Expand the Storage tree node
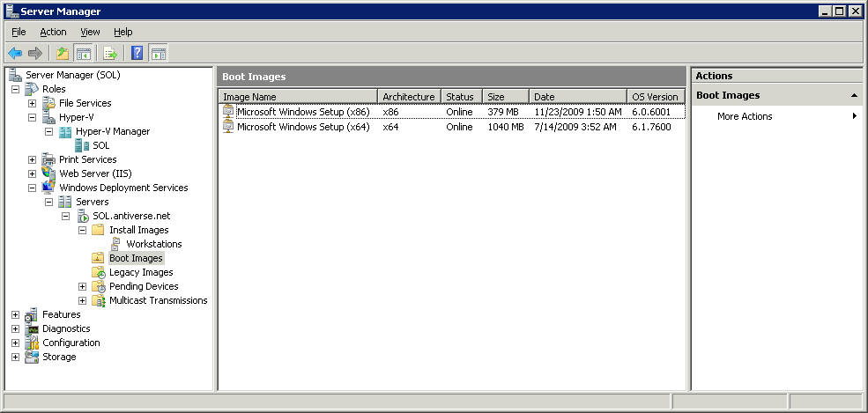This screenshot has width=868, height=413. [16, 358]
